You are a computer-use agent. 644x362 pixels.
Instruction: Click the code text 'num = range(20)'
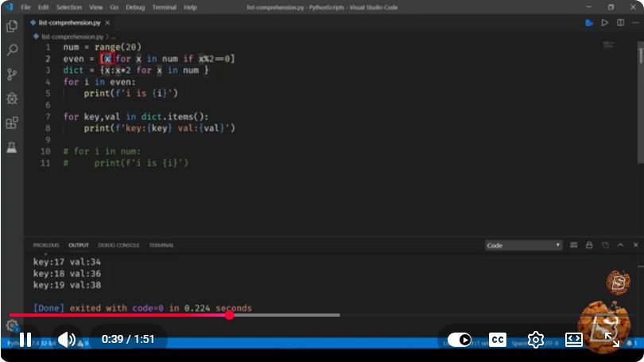coord(102,47)
